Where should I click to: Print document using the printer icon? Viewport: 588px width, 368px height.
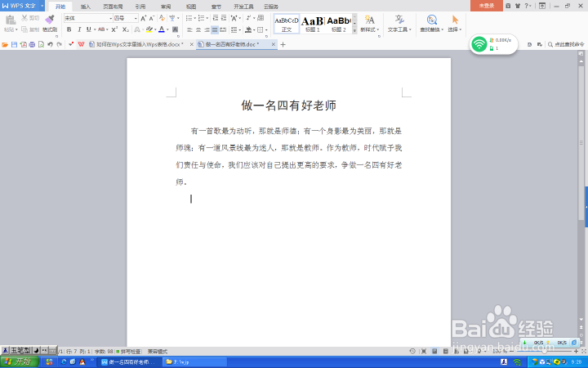point(32,44)
